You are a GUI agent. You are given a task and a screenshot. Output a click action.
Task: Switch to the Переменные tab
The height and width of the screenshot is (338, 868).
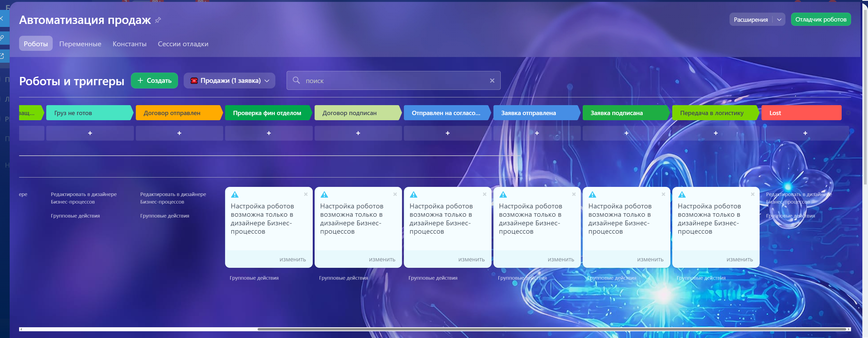[x=80, y=44]
